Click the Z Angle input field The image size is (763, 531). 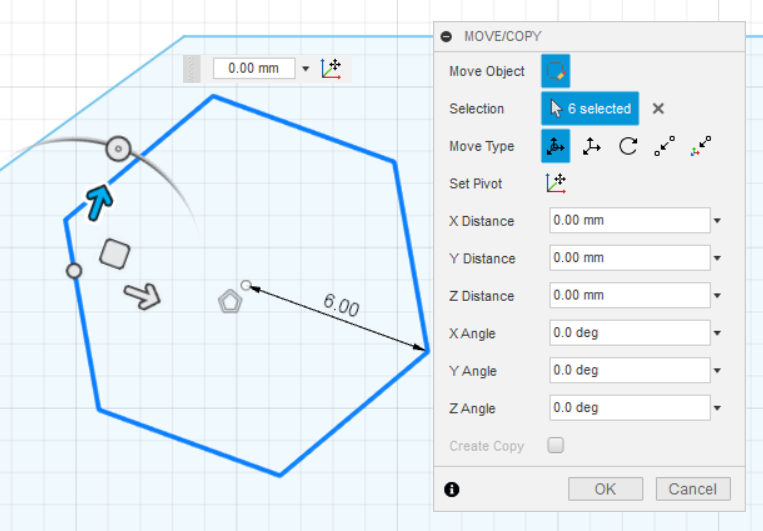[x=630, y=408]
